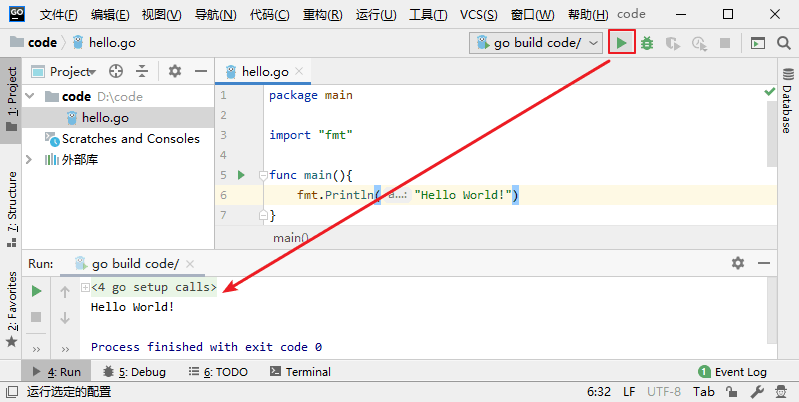Click the profiler run icon
Viewport: 799px width, 402px height.
tap(699, 43)
